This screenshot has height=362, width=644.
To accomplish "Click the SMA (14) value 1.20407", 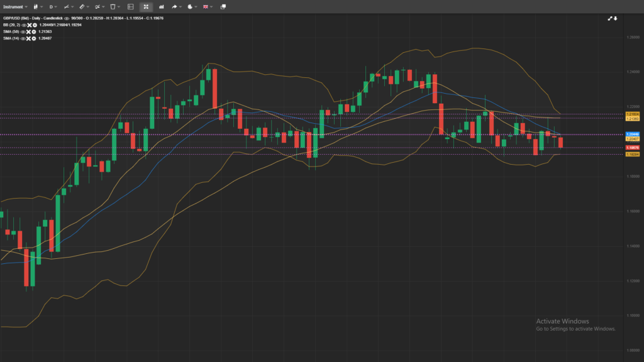I will 45,38.
